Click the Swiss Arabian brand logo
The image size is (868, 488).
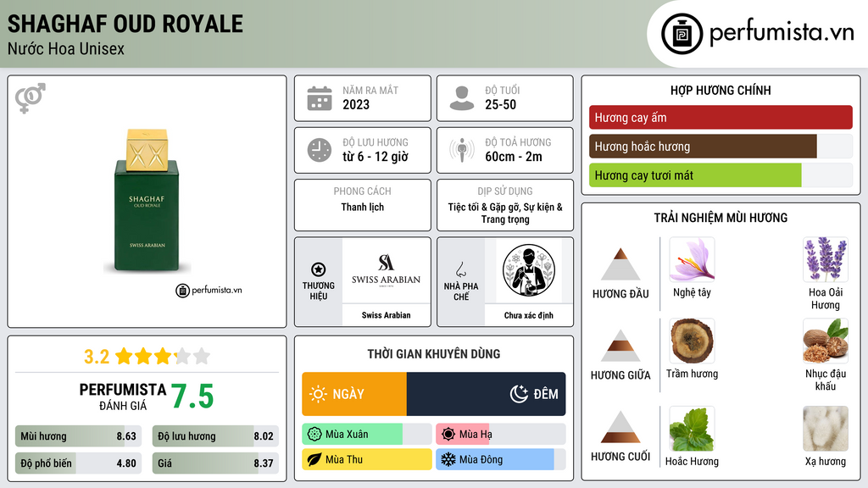pyautogui.click(x=386, y=270)
